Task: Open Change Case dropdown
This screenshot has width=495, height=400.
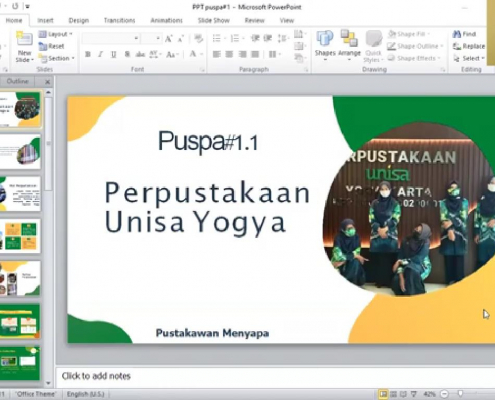Action: pyautogui.click(x=173, y=54)
